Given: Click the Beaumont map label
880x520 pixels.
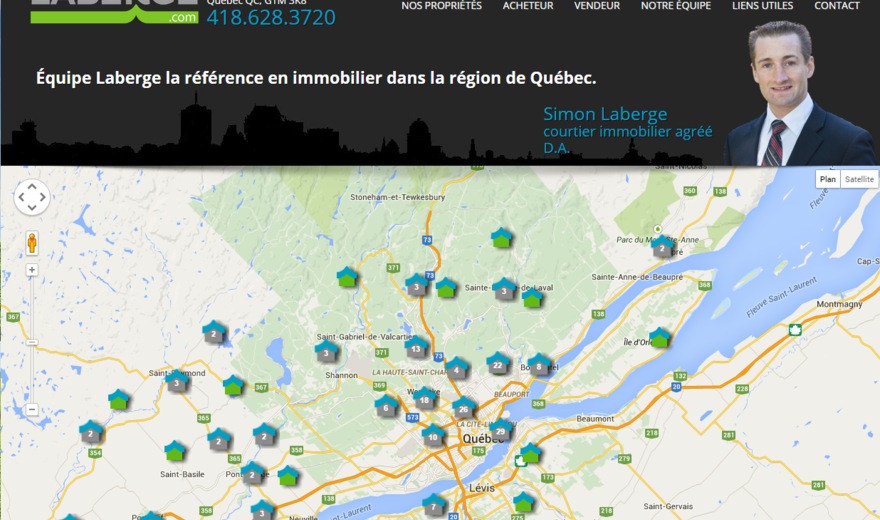Looking at the screenshot, I should (595, 419).
